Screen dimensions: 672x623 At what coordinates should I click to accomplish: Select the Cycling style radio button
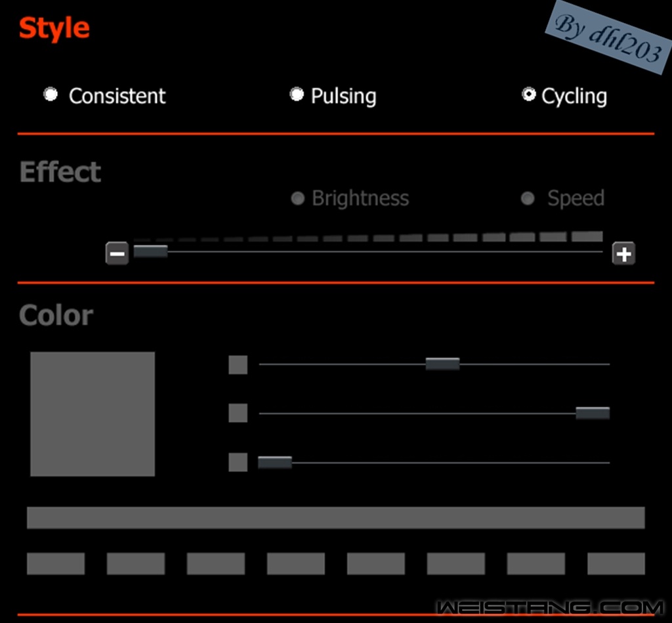528,95
